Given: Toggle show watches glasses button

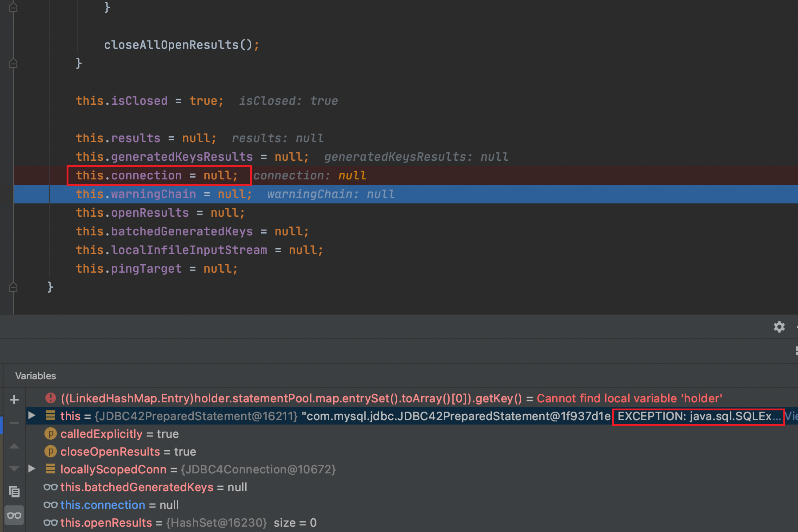Looking at the screenshot, I should tap(14, 515).
